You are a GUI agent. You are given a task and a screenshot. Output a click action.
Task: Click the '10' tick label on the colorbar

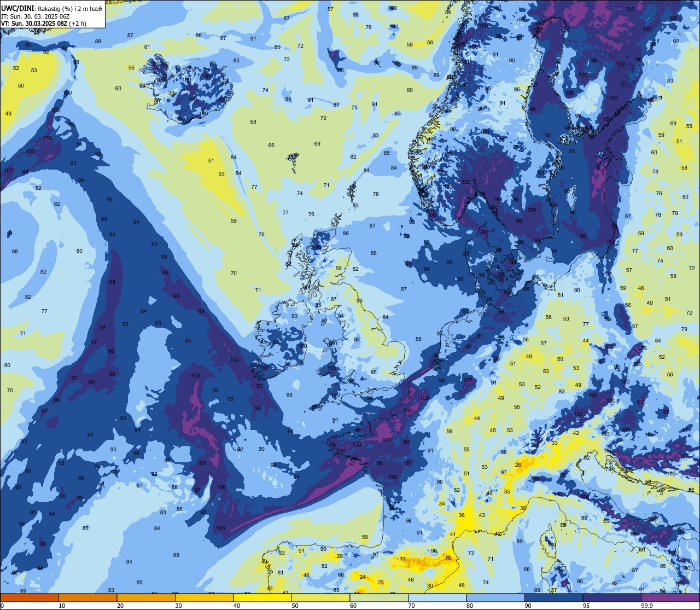pyautogui.click(x=62, y=606)
